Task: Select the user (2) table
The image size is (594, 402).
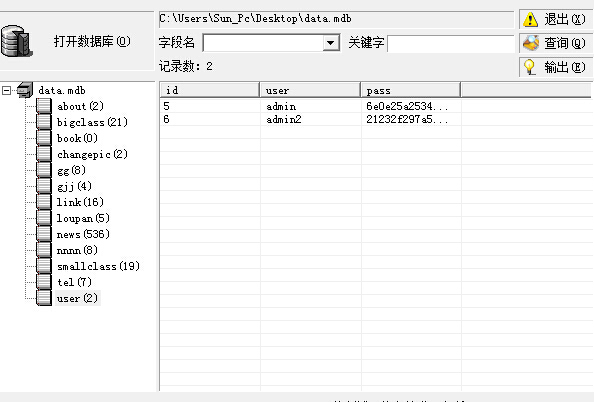Action: (x=77, y=299)
